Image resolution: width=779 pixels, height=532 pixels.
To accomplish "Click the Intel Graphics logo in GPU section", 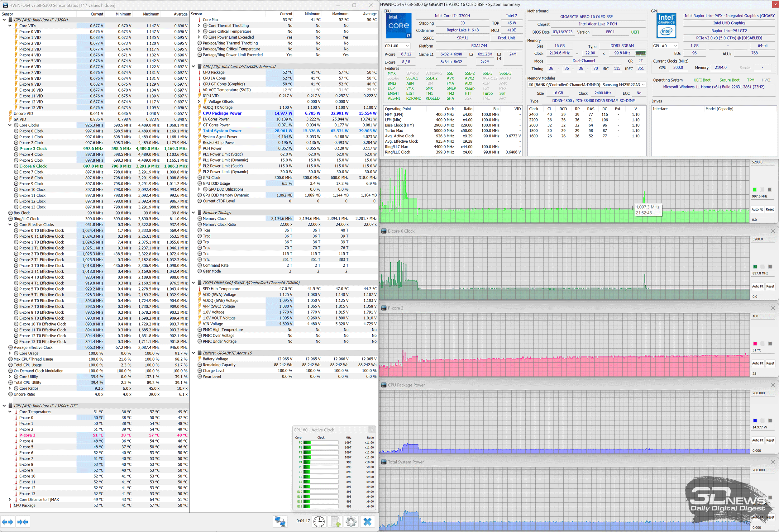I will 666,26.
